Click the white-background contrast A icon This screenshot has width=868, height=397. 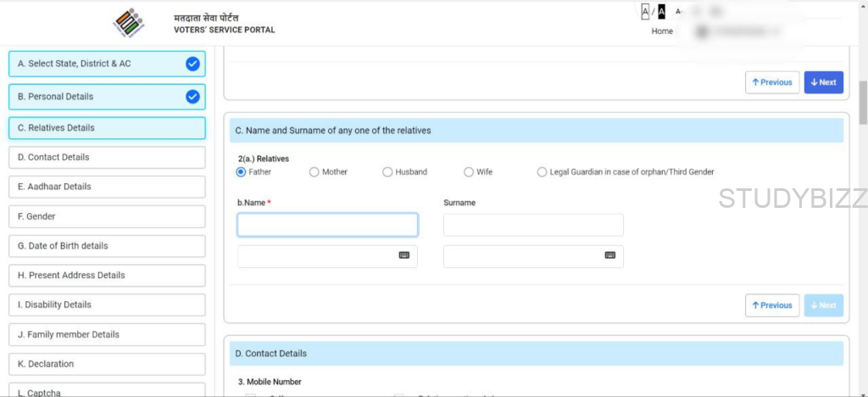[x=645, y=12]
